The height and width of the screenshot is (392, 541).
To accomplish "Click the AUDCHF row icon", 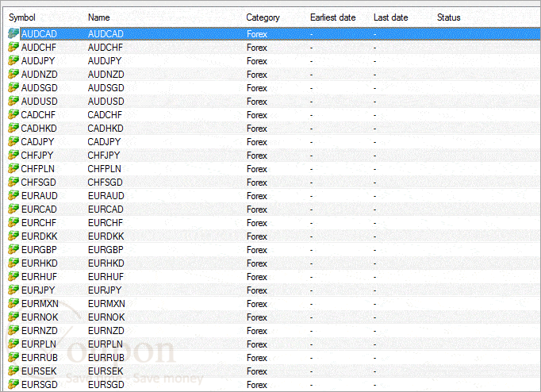I will coord(13,47).
